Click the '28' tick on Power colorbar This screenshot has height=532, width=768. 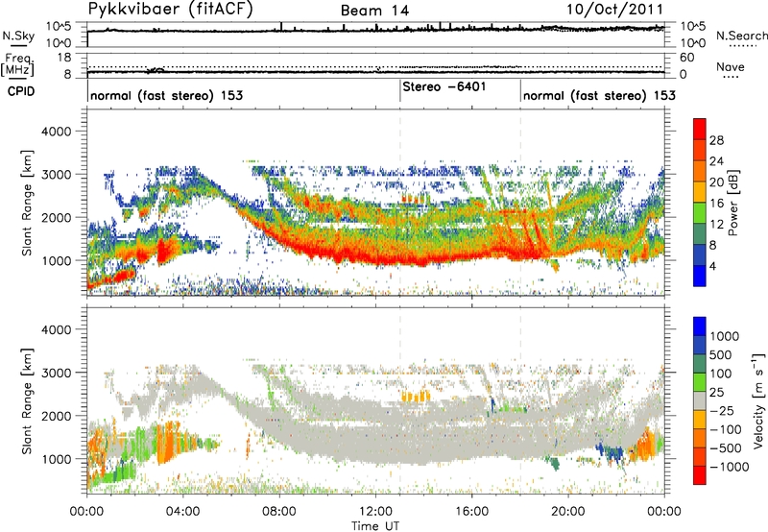pyautogui.click(x=716, y=140)
